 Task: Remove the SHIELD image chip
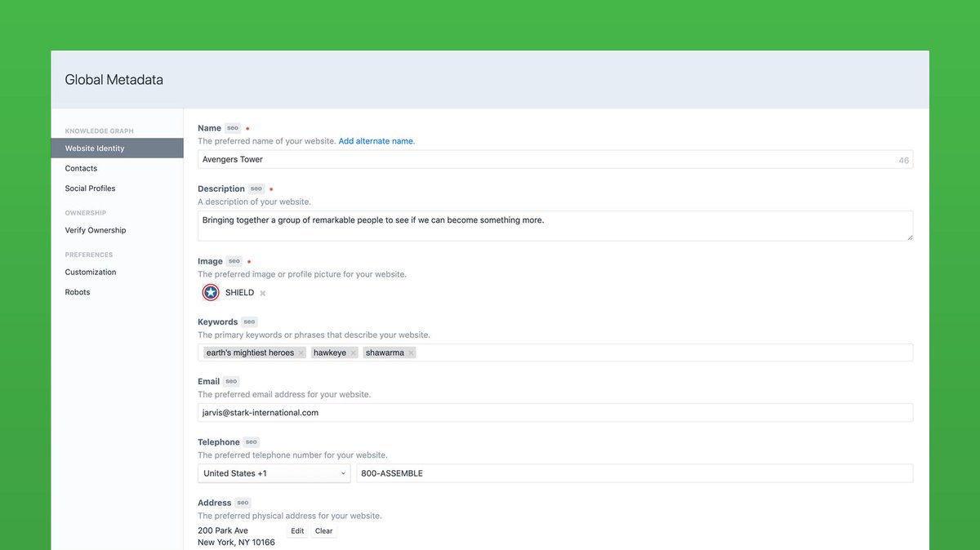pyautogui.click(x=261, y=292)
